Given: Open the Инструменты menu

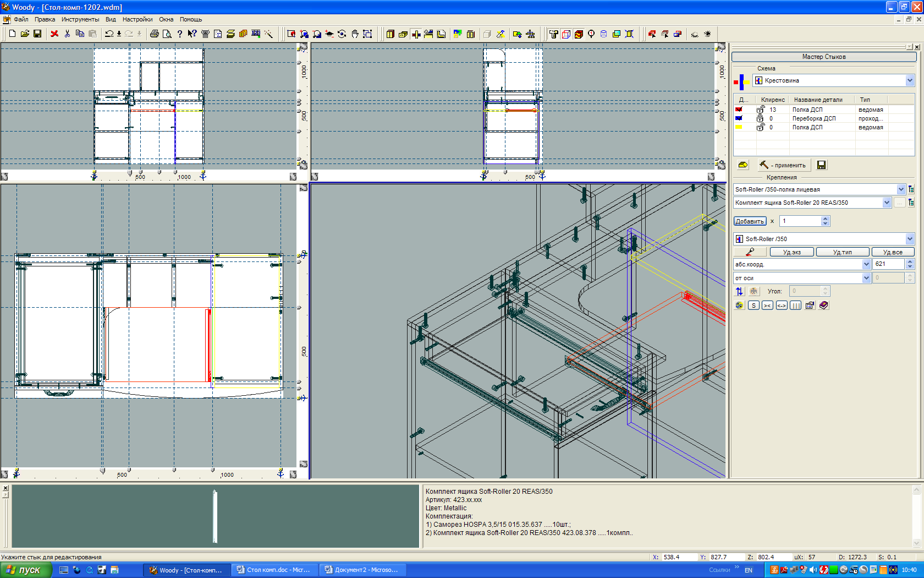Looking at the screenshot, I should click(80, 19).
